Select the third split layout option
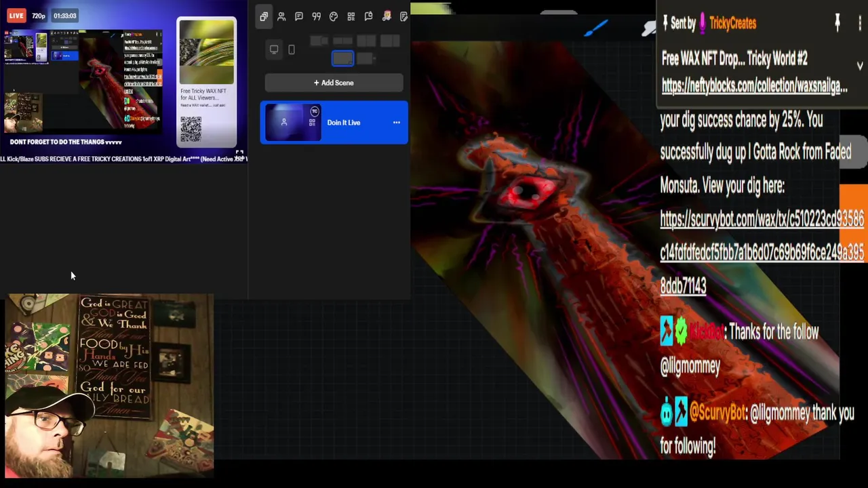Viewport: 868px width, 488px height. (x=366, y=41)
